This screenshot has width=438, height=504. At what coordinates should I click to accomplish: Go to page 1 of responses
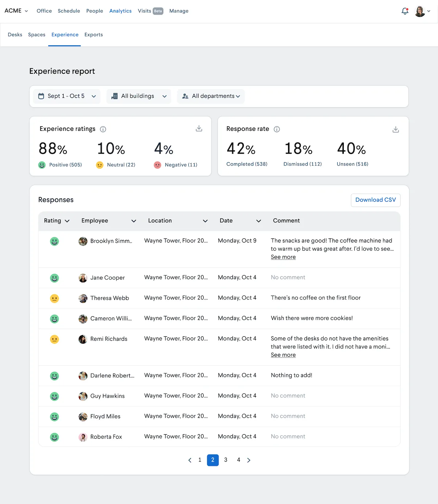click(x=200, y=460)
